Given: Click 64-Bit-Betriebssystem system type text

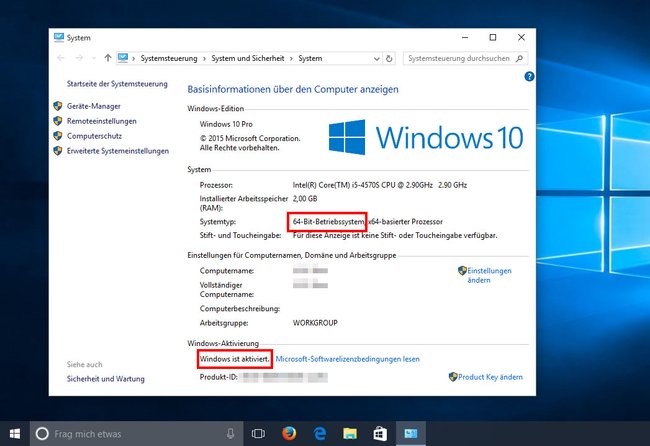Looking at the screenshot, I should [328, 222].
